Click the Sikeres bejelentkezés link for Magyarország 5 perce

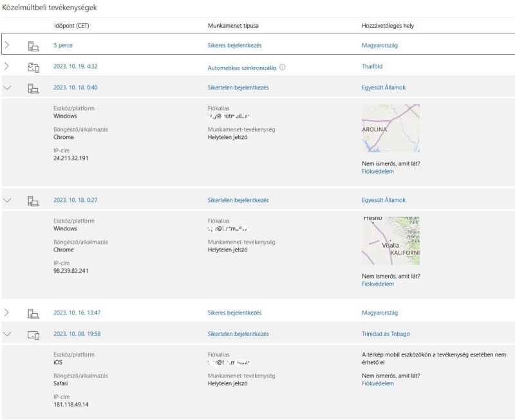(234, 46)
